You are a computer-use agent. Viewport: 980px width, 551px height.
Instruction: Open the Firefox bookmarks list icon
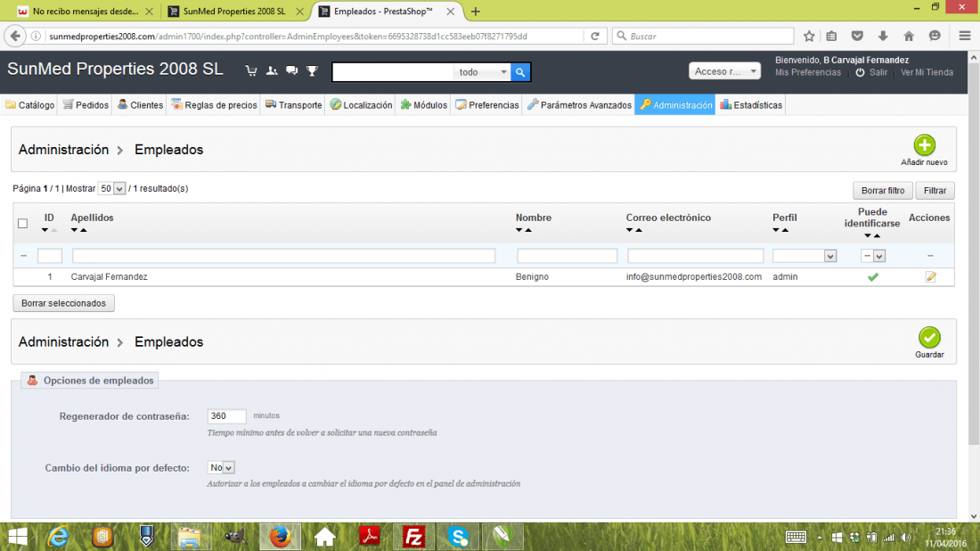click(x=831, y=37)
